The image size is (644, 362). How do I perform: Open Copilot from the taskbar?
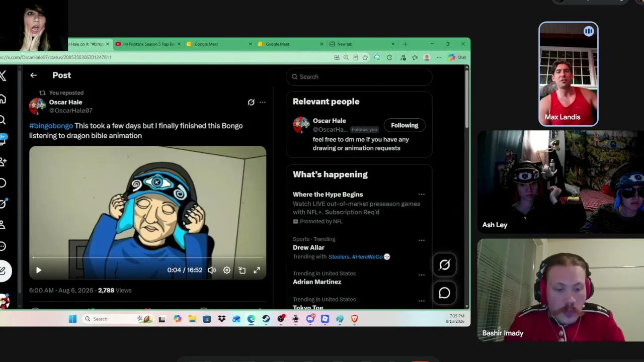click(x=177, y=319)
